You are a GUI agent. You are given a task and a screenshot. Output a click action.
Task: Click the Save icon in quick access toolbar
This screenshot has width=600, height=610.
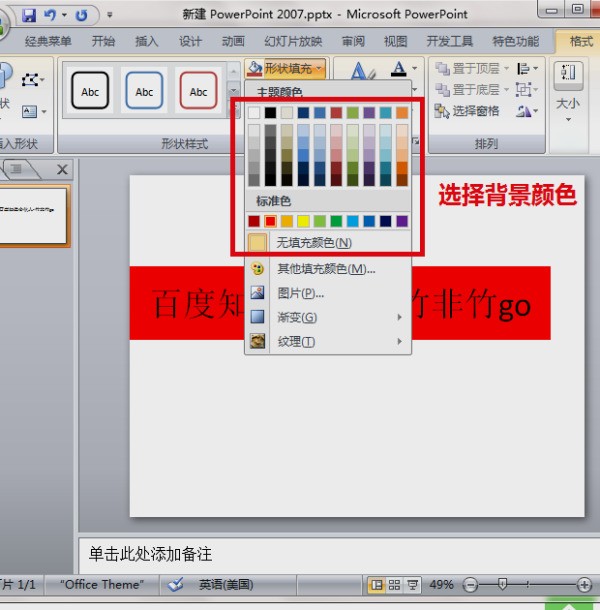tap(28, 15)
